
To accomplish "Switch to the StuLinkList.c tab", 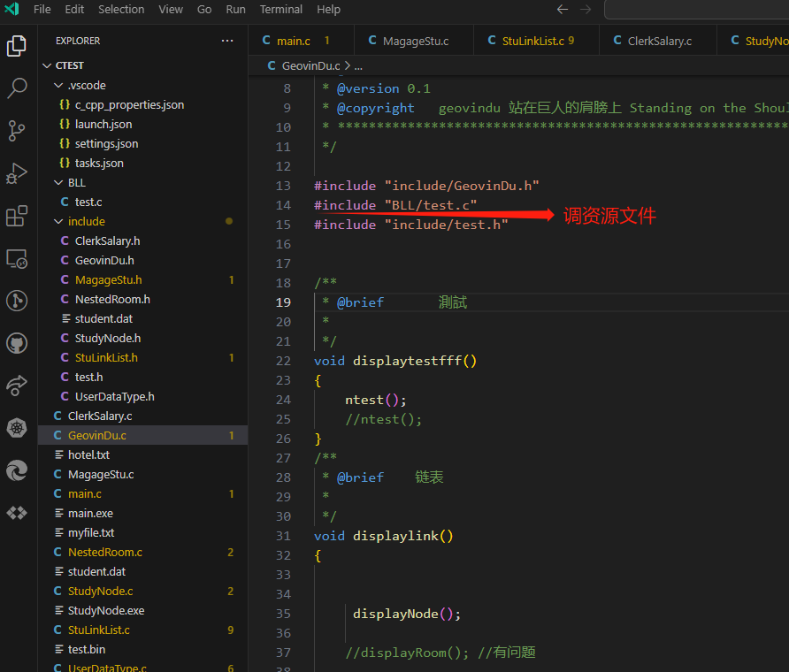I will coord(532,41).
